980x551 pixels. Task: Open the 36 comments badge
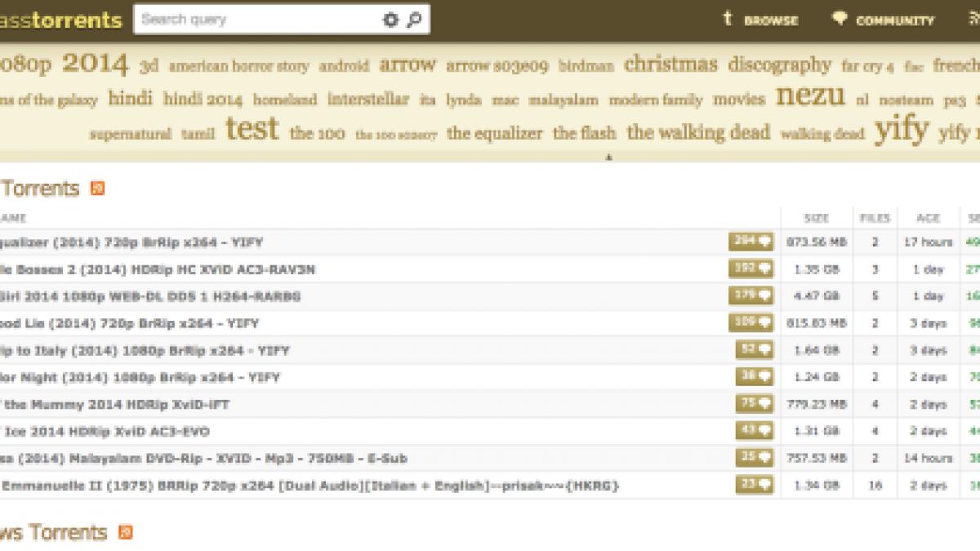(754, 377)
